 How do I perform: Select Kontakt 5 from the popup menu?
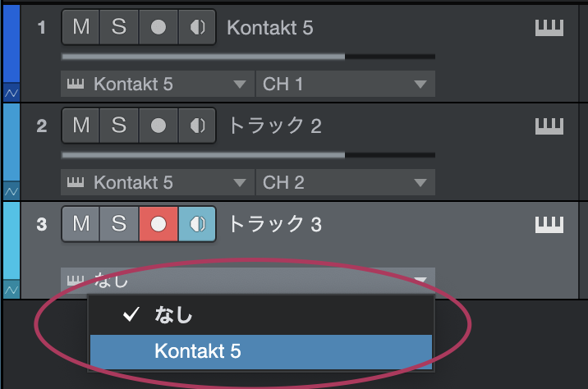(260, 351)
